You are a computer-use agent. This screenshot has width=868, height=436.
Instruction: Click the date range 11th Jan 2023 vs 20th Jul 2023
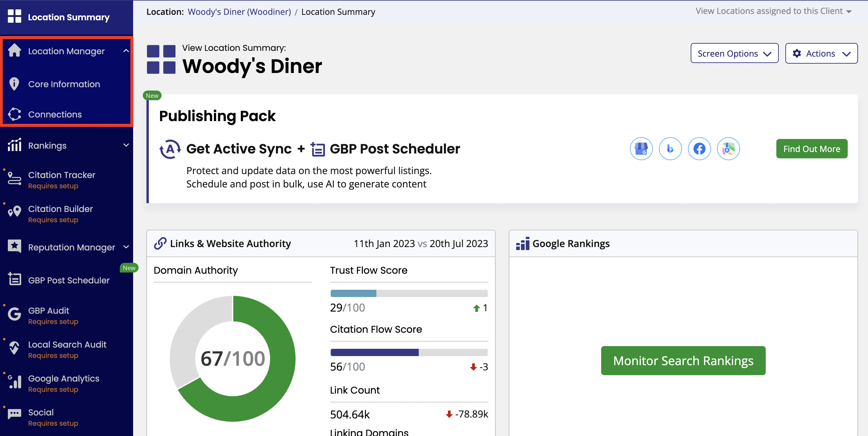point(421,243)
